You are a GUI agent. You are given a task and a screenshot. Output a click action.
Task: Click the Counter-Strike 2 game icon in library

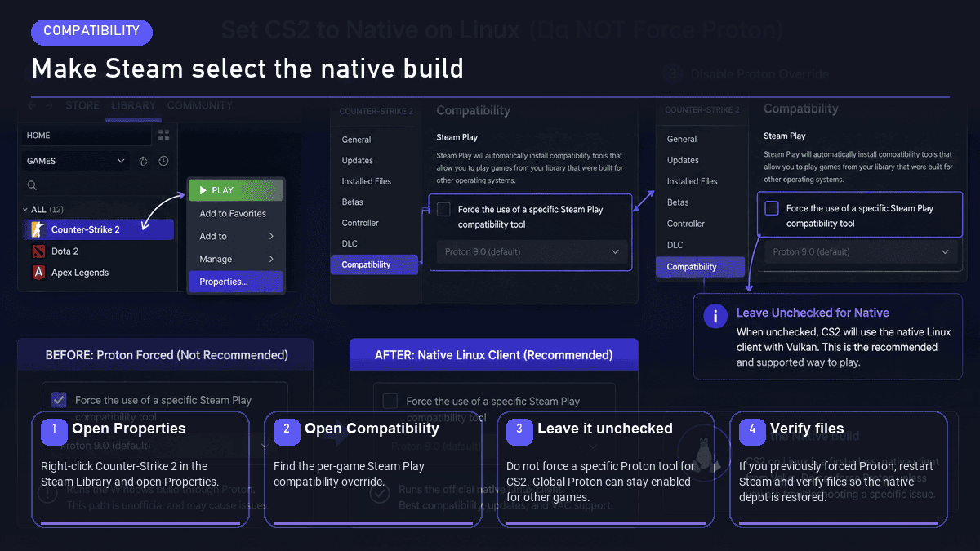[x=38, y=229]
